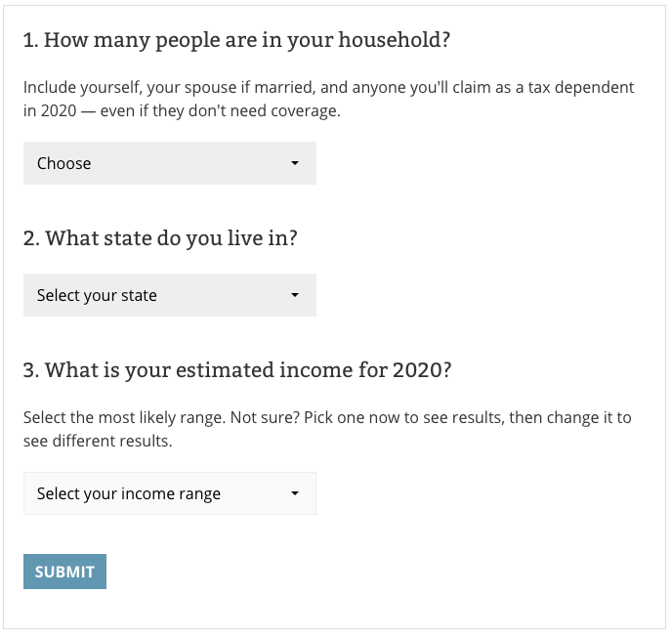Click the question number '1.' label
Screen dimensions: 672x637
(x=30, y=41)
